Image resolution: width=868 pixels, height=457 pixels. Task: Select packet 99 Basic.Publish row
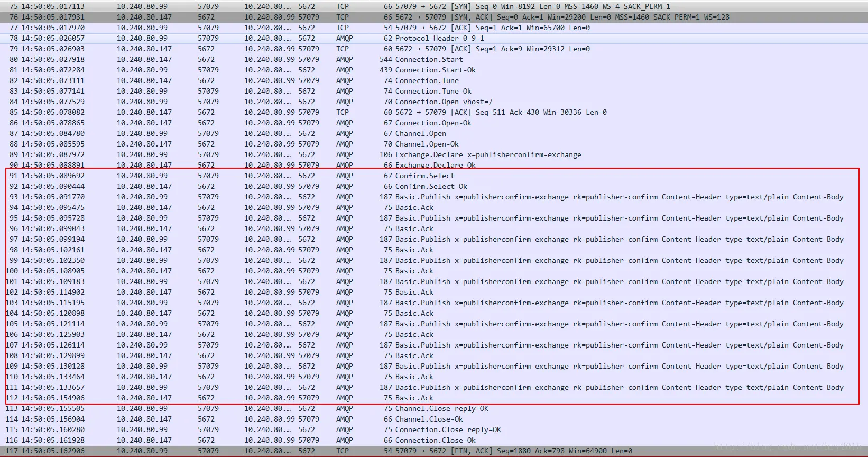coord(434,260)
